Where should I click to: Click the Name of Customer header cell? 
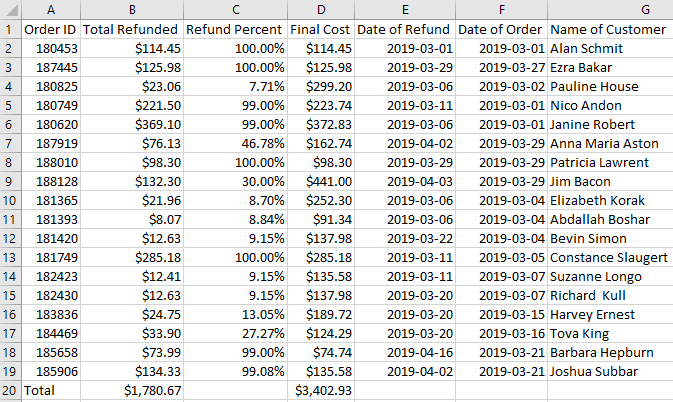point(609,29)
